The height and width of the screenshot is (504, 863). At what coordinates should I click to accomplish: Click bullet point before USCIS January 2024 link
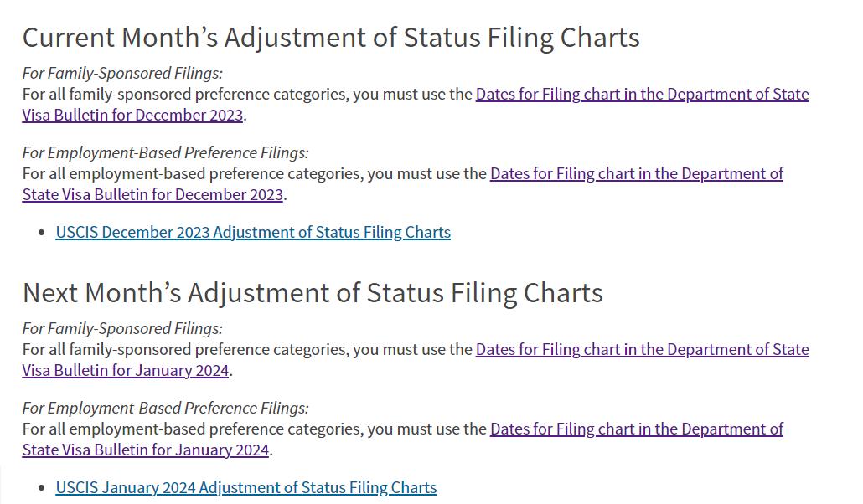click(42, 488)
